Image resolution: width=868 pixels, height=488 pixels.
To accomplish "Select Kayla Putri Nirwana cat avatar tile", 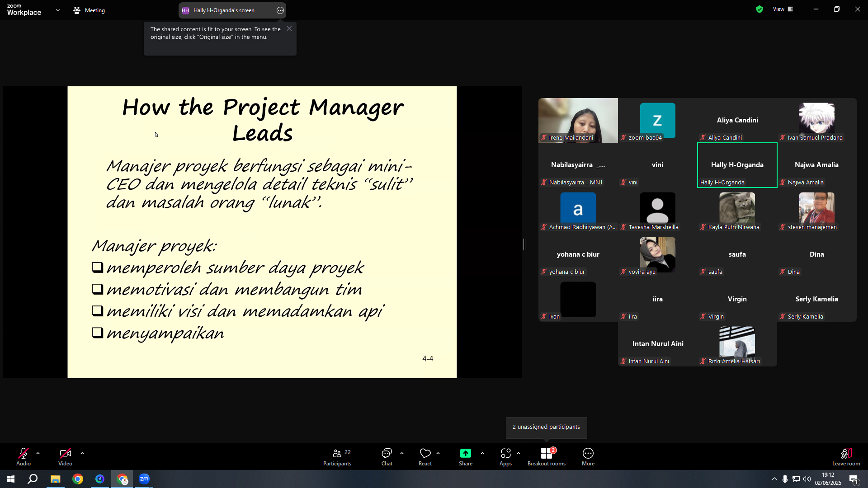I will [x=737, y=210].
